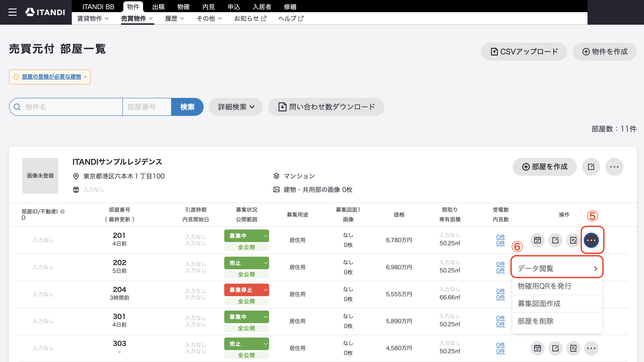This screenshot has width=644, height=362.
Task: Select データ閲覧 from the context menu
Action: pos(557,268)
